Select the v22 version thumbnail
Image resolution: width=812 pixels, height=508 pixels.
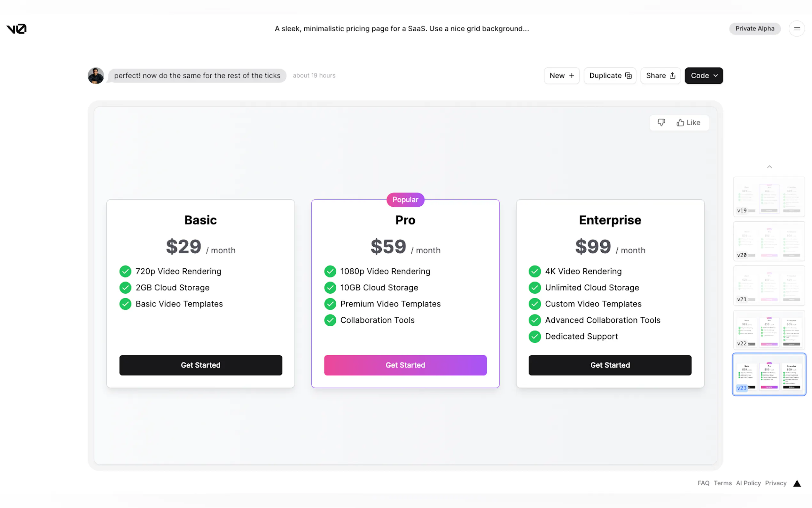pos(769,330)
